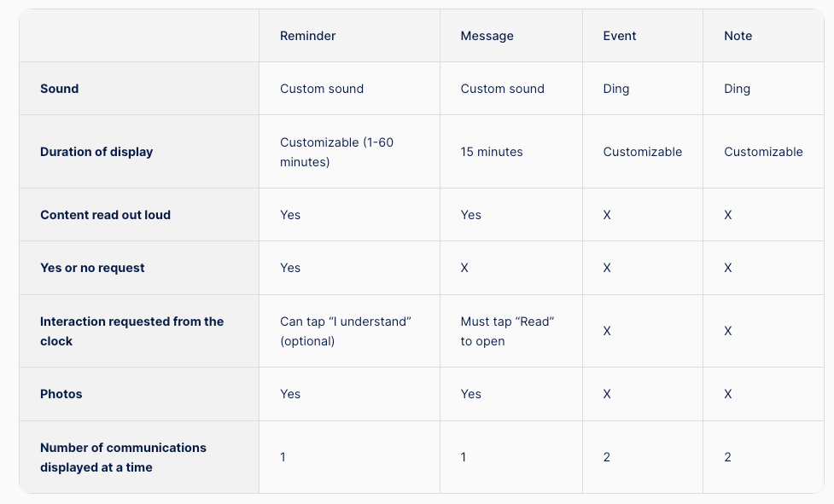The height and width of the screenshot is (504, 834).
Task: Click Ding in the Event column
Action: (616, 89)
